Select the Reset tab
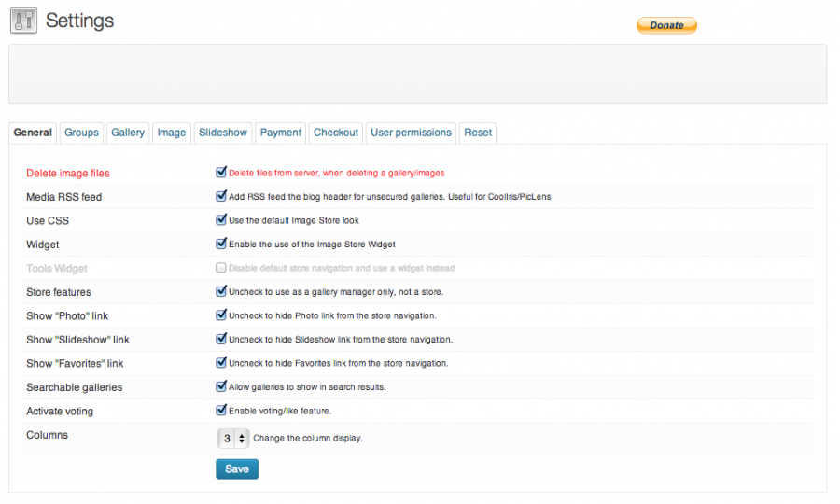 tap(478, 133)
